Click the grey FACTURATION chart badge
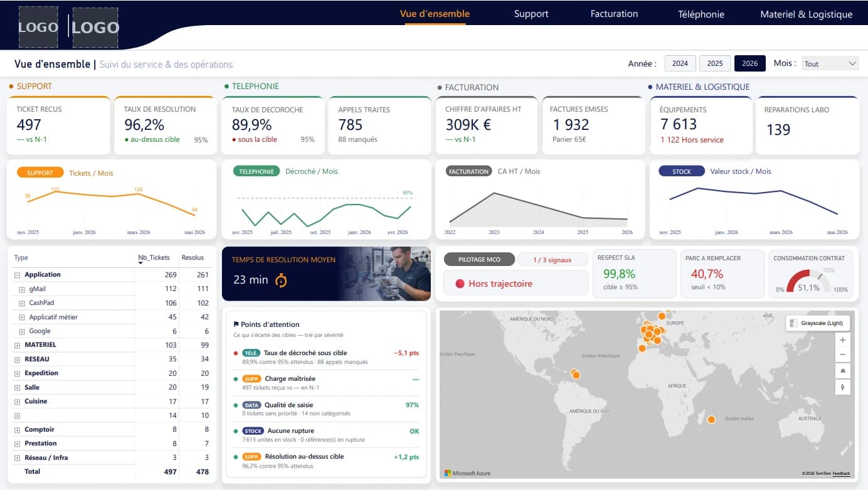This screenshot has width=868, height=490. coord(469,171)
